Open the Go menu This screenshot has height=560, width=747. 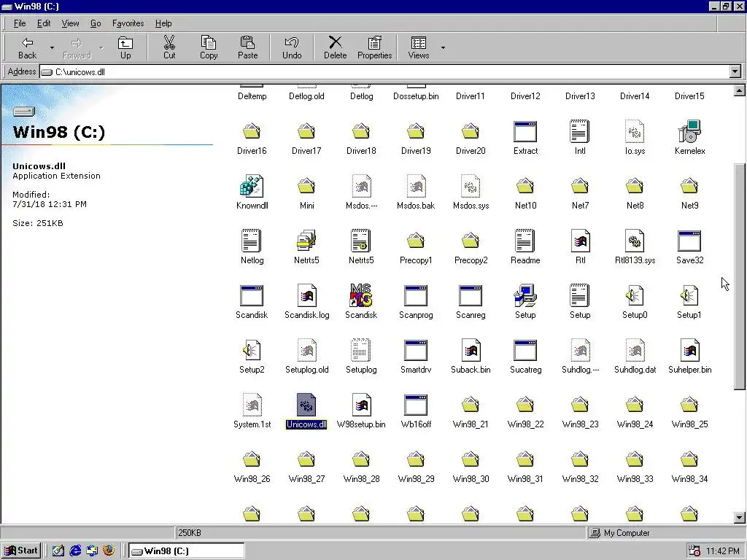coord(96,23)
